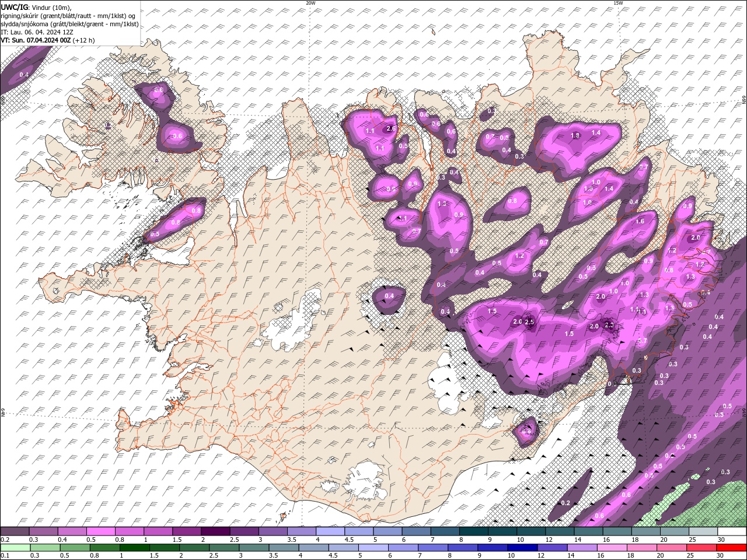Pick the white 30 snow legend swatch
This screenshot has width=747, height=560.
tap(732, 531)
